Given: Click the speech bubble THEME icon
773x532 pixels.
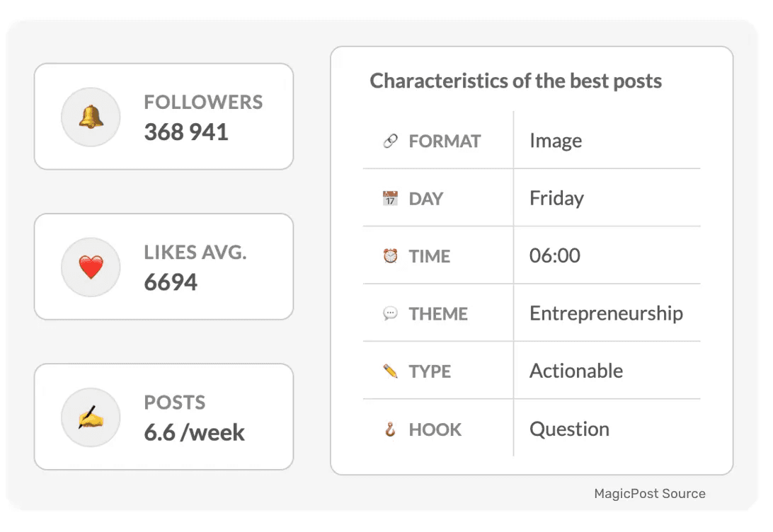Looking at the screenshot, I should 391,313.
